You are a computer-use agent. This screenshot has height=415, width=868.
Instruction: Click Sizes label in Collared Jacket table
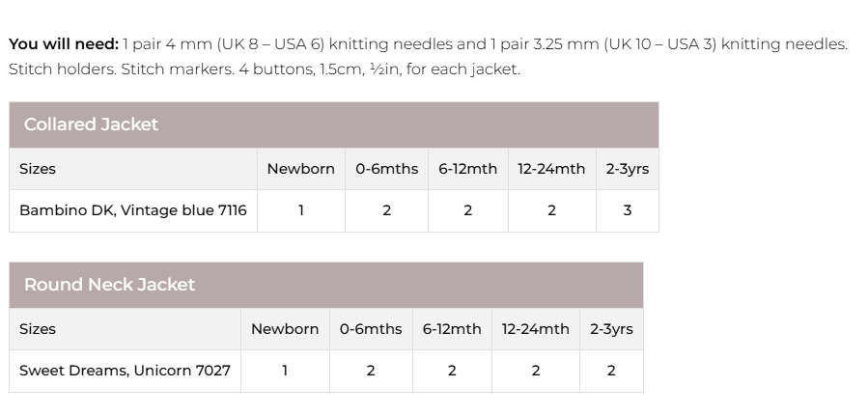(x=38, y=169)
